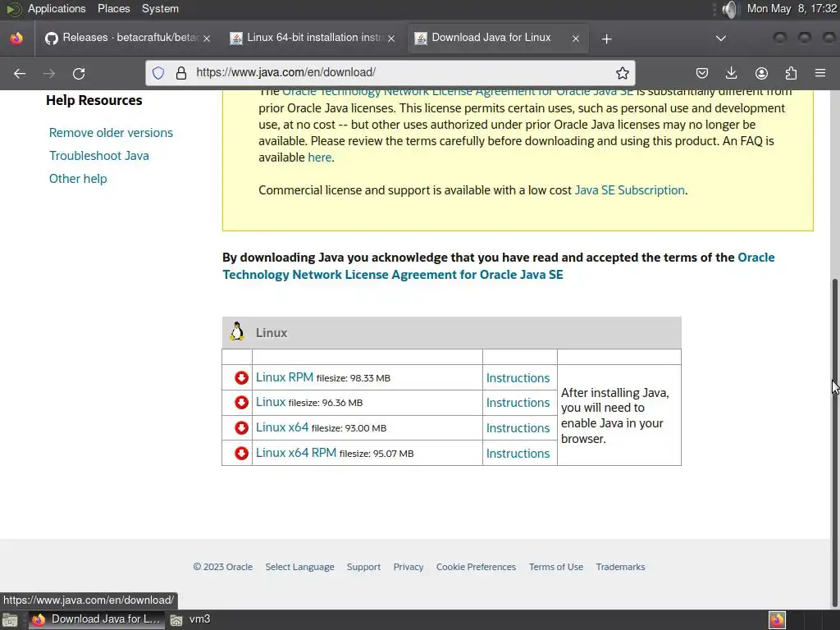Go back with the browser back arrow
The width and height of the screenshot is (840, 630).
(20, 73)
